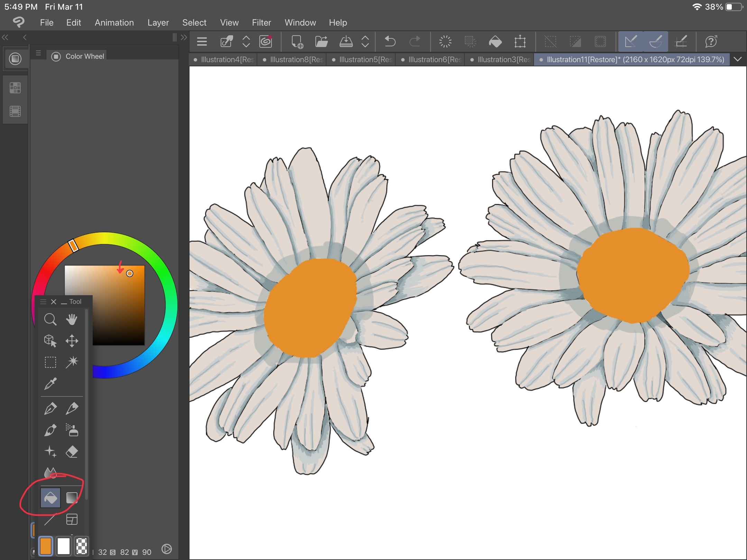Collapse left dock with double-left arrows
This screenshot has width=747, height=560.
(x=5, y=37)
